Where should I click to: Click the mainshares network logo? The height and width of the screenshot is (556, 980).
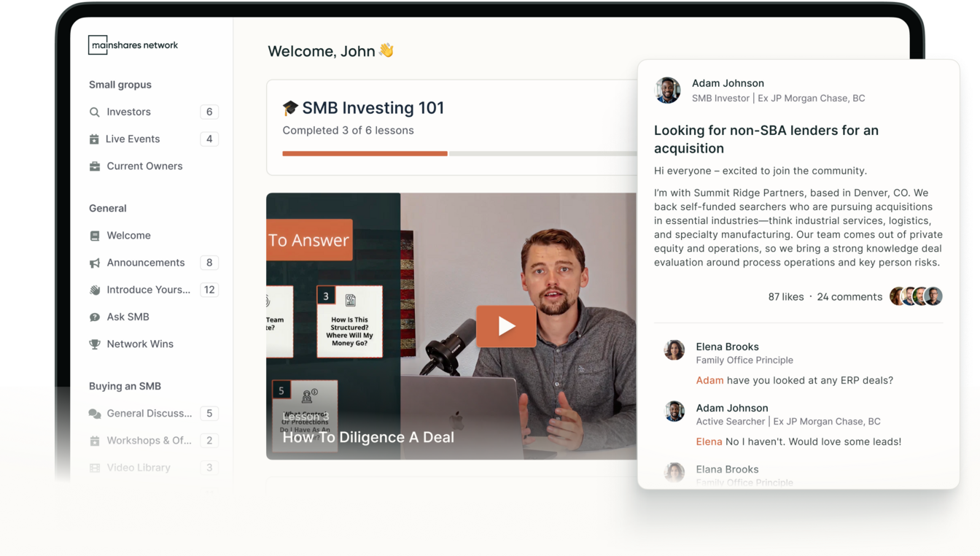[x=133, y=45]
